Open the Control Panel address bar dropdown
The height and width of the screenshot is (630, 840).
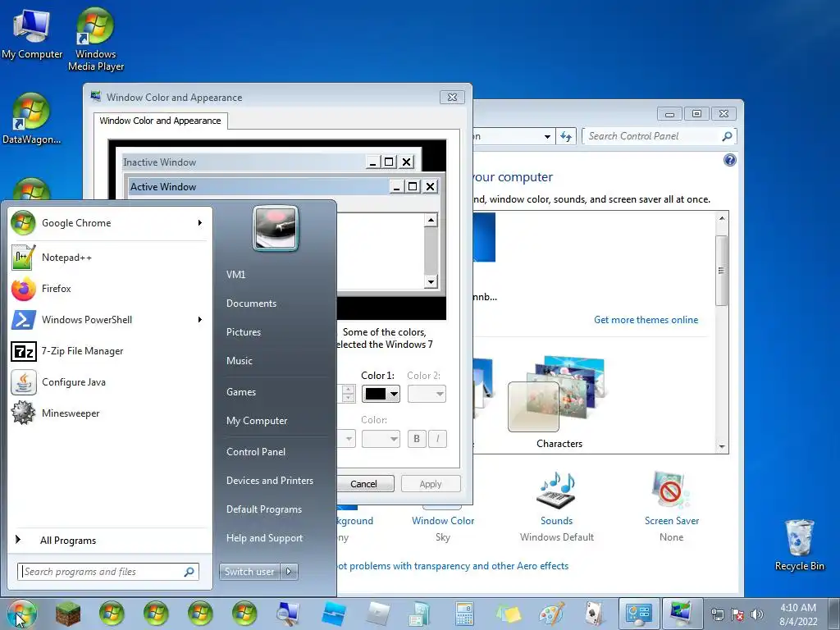pos(547,137)
